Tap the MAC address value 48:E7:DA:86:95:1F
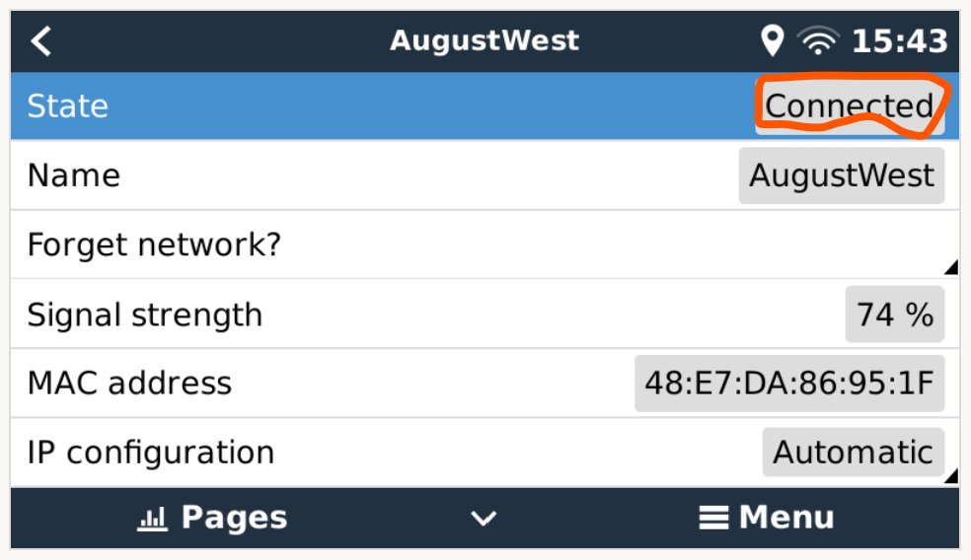 point(789,383)
